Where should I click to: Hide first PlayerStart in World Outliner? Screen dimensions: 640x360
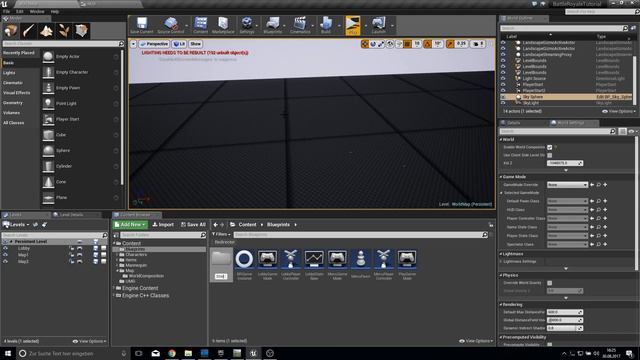(503, 84)
